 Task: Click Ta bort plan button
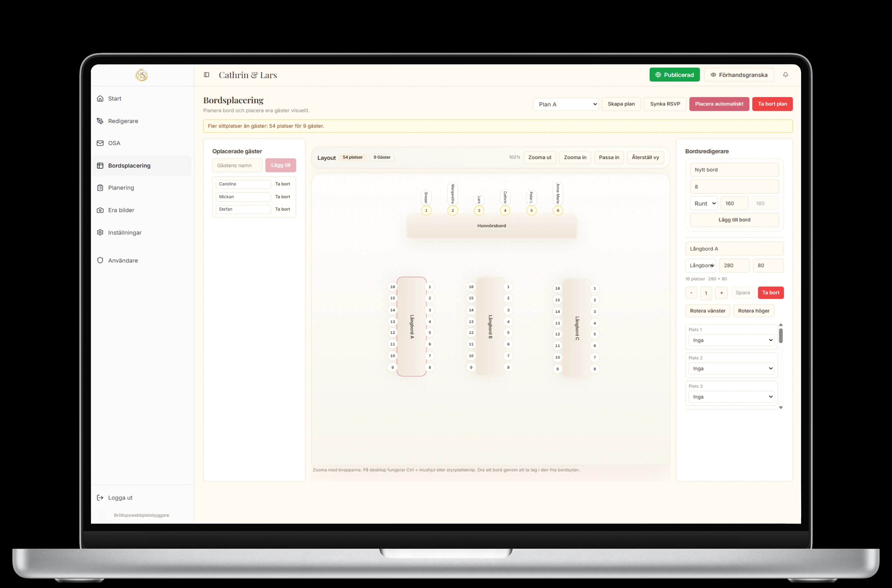(x=772, y=104)
